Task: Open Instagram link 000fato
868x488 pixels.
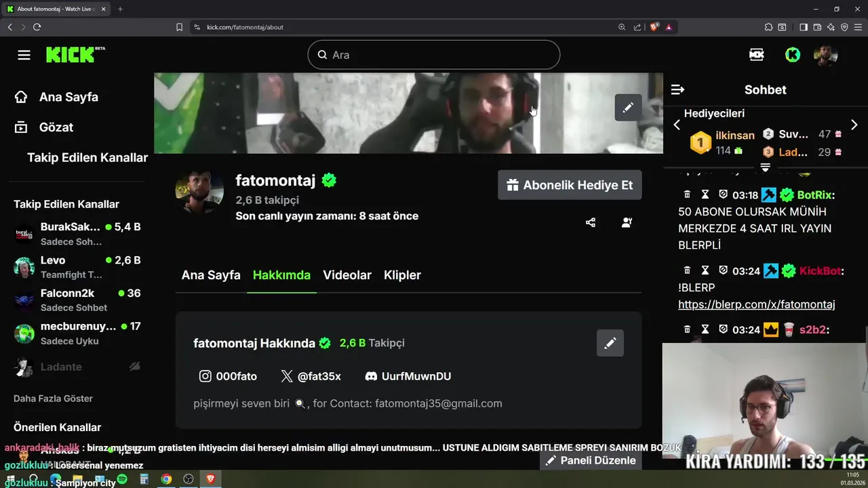Action: click(228, 376)
